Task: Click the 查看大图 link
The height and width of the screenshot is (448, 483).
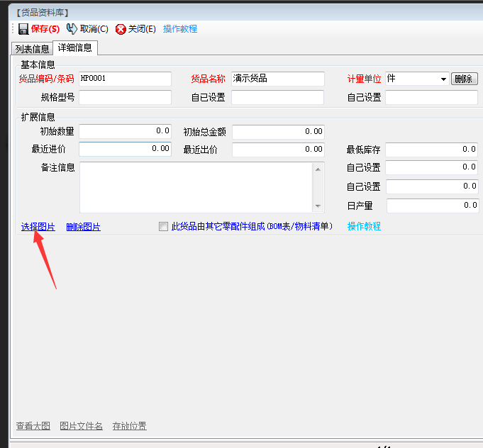Action: click(33, 426)
